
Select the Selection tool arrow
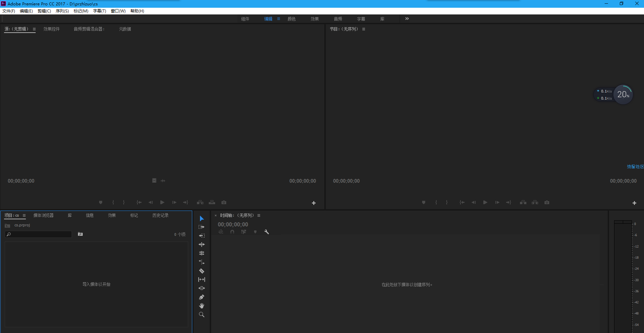(x=202, y=219)
